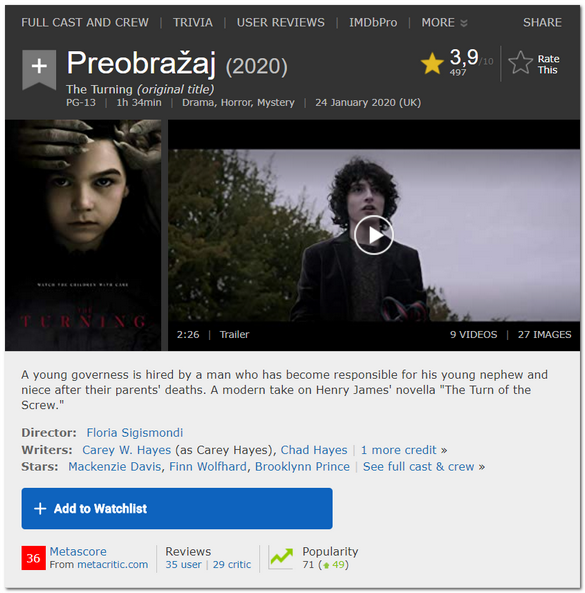Go to USER REVIEWS
Viewport: 585px width, 593px height.
coord(281,23)
